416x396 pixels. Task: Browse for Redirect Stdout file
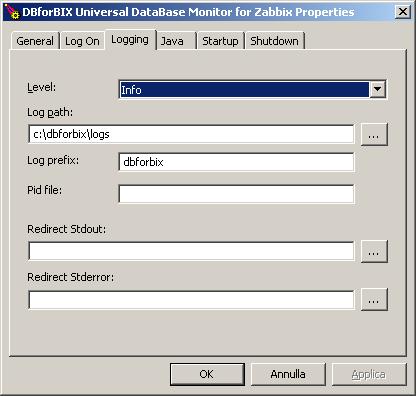tap(374, 251)
